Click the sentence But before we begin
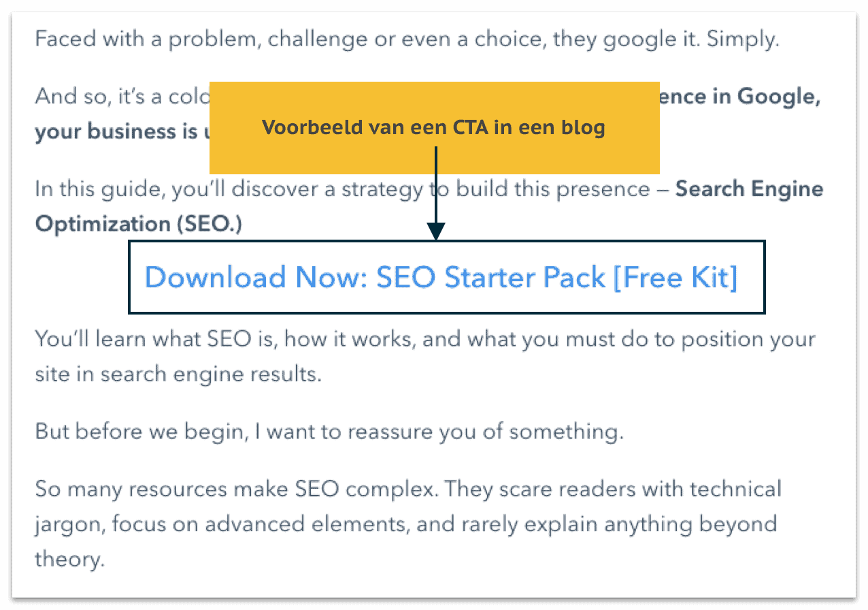Image resolution: width=868 pixels, height=610 pixels. [329, 431]
